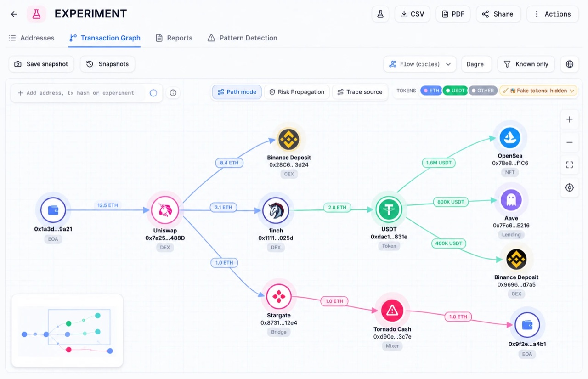Open the Snapshots list
The image size is (588, 379).
click(x=107, y=64)
